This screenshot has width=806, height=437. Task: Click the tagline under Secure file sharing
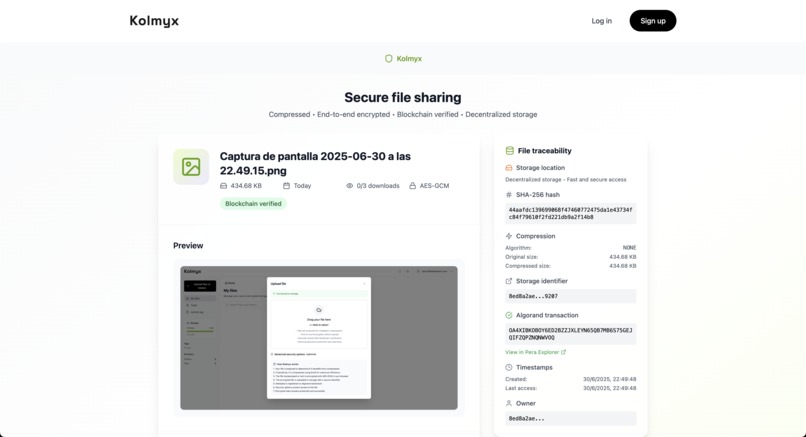point(403,114)
